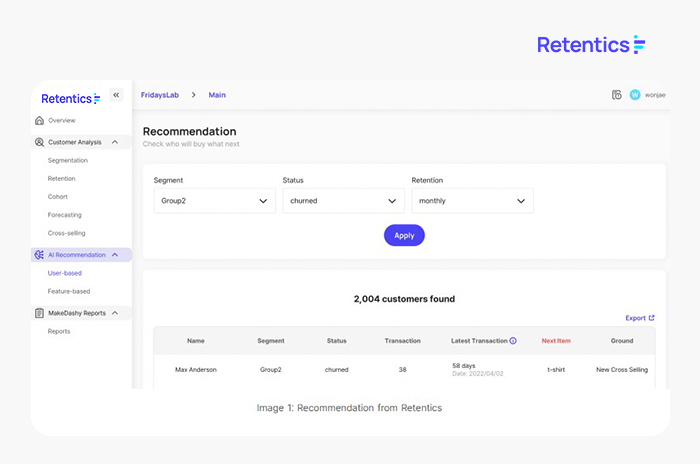Image resolution: width=700 pixels, height=464 pixels.
Task: Click the Status column header
Action: point(337,341)
